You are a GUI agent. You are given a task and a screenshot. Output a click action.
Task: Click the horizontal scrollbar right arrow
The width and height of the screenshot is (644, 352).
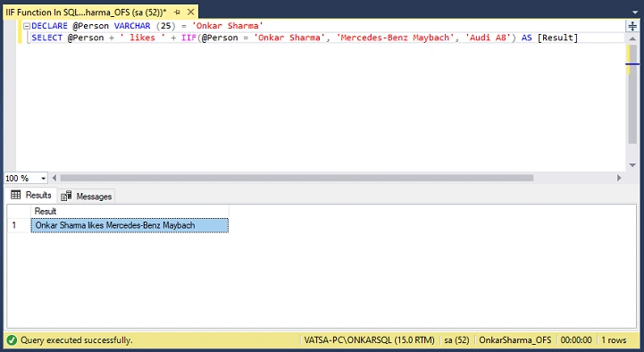click(619, 178)
